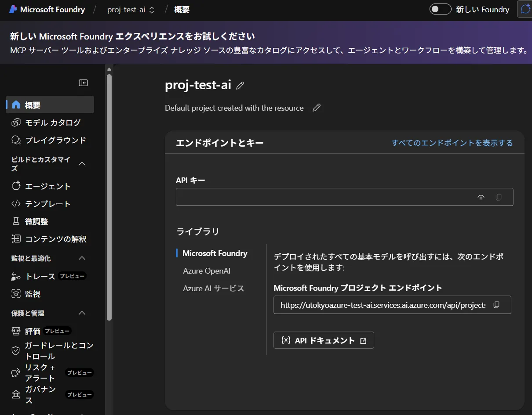Switch to the Azure OpenAI library tab

click(206, 271)
